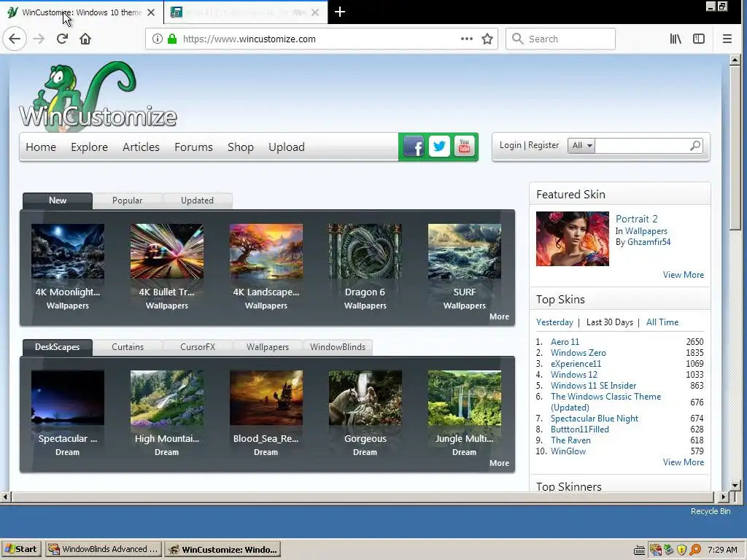This screenshot has width=747, height=560.
Task: Open the Explore menu item
Action: point(89,147)
